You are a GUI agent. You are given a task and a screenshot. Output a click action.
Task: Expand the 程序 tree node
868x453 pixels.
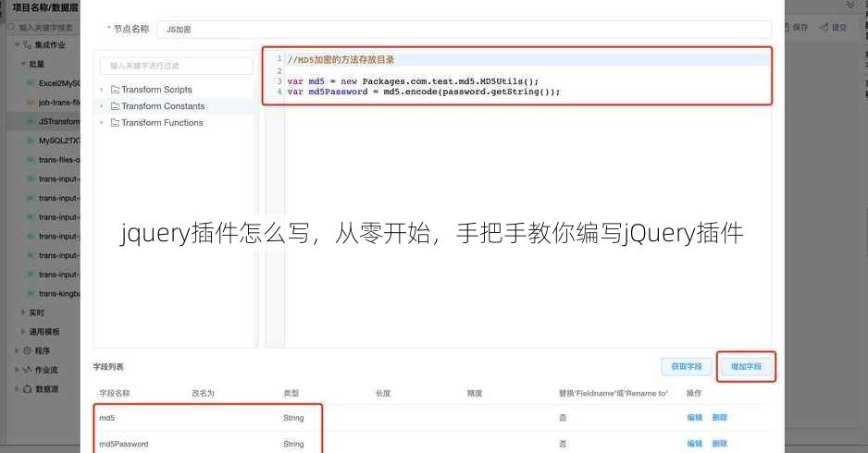(17, 350)
